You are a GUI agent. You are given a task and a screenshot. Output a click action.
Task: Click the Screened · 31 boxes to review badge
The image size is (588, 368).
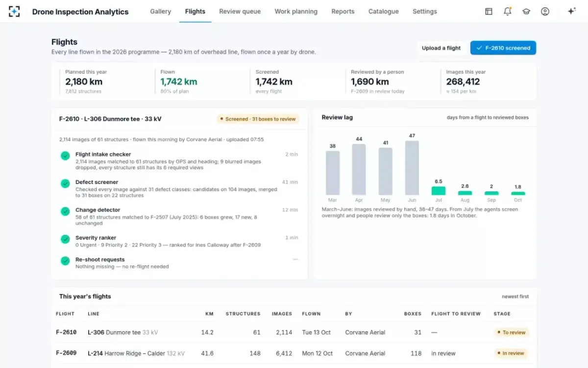coord(258,119)
